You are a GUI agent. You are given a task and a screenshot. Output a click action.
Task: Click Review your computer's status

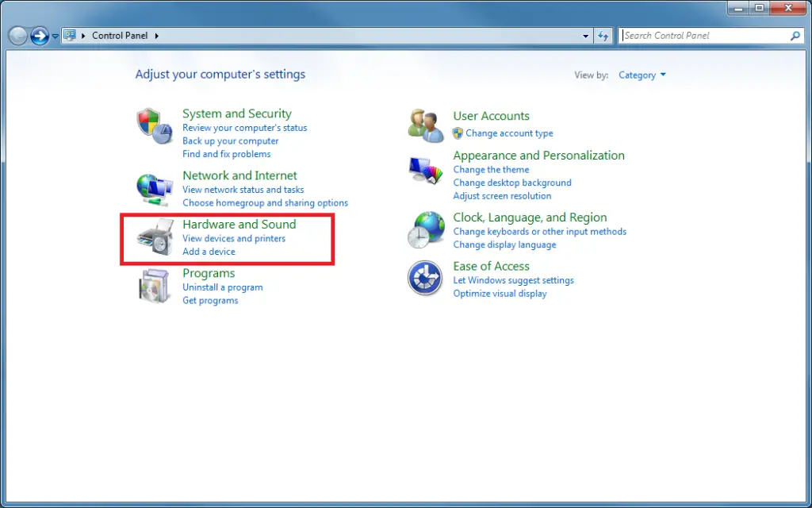244,128
